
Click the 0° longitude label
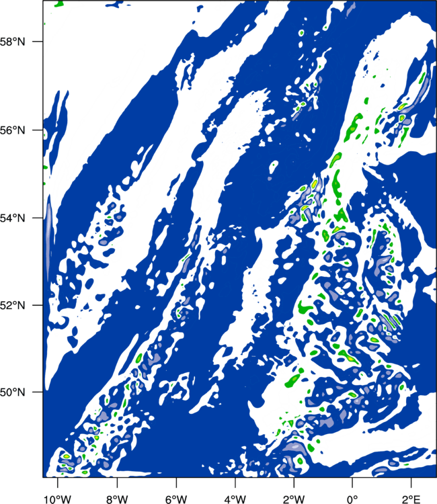(x=352, y=499)
